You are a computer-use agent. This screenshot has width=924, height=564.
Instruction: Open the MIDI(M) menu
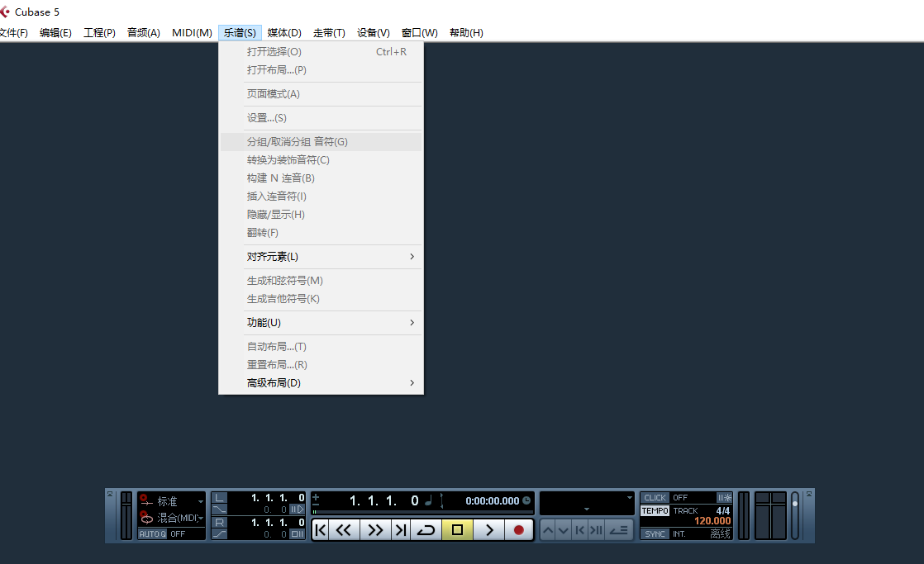point(192,33)
